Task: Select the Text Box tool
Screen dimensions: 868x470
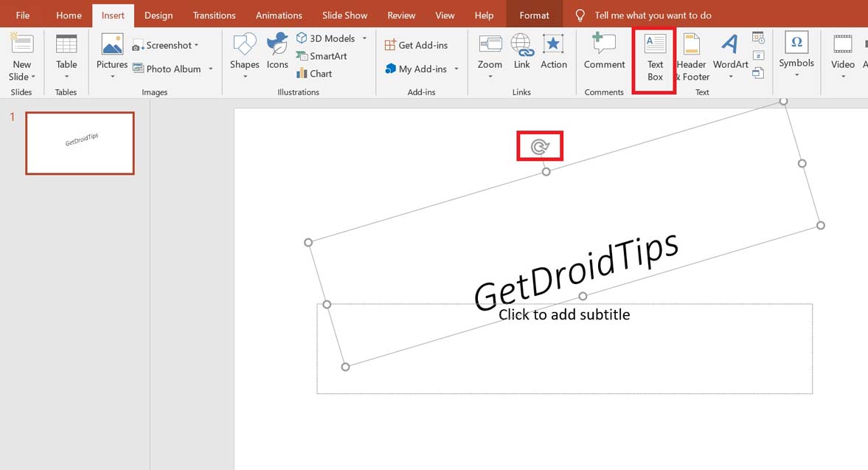Action: (655, 58)
